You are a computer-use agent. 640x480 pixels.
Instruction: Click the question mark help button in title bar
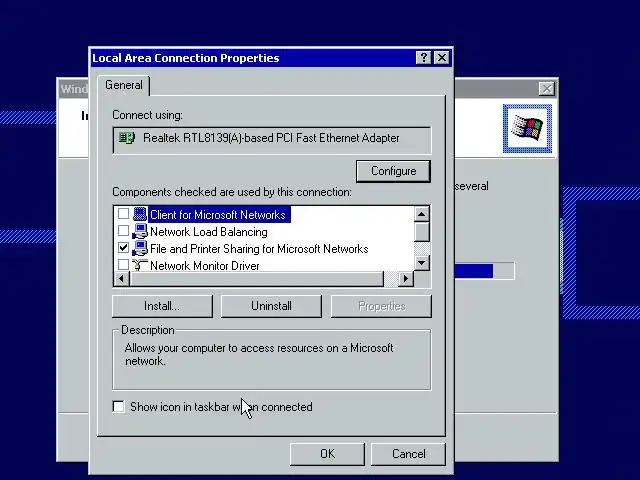[x=423, y=58]
